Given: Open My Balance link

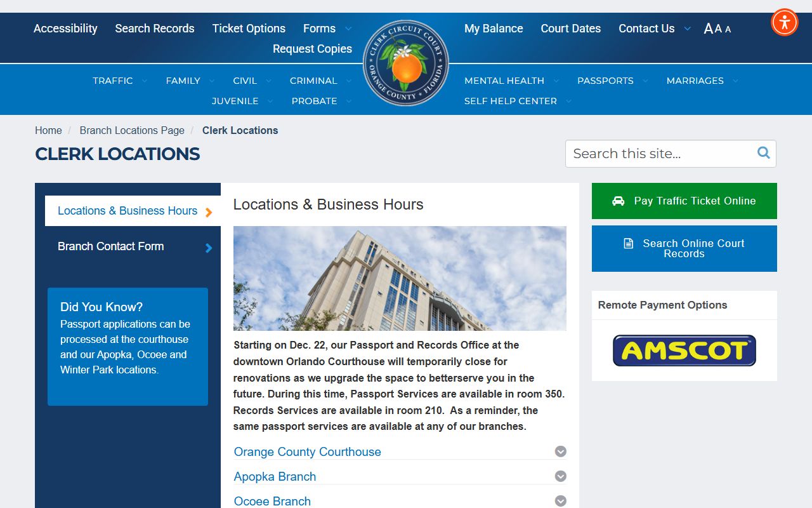Looking at the screenshot, I should pos(494,29).
